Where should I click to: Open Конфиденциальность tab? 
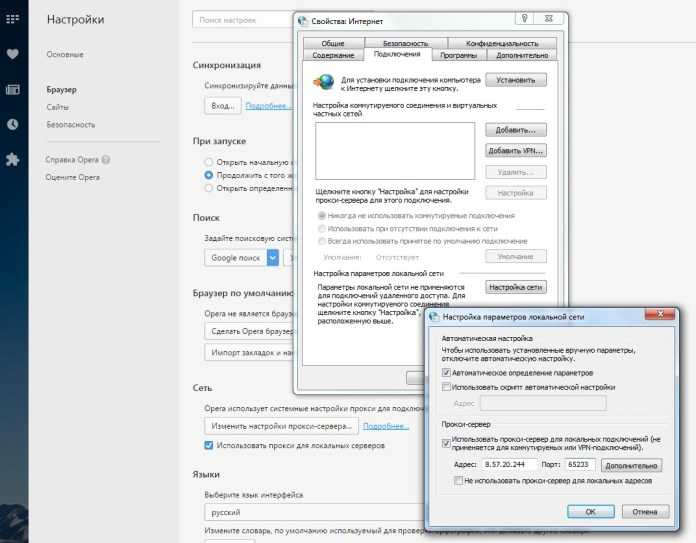pos(502,43)
